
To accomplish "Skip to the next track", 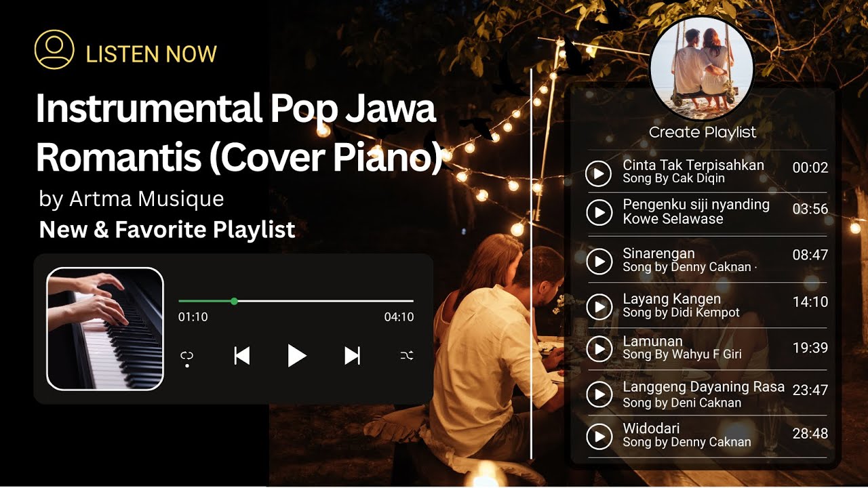I will tap(352, 355).
